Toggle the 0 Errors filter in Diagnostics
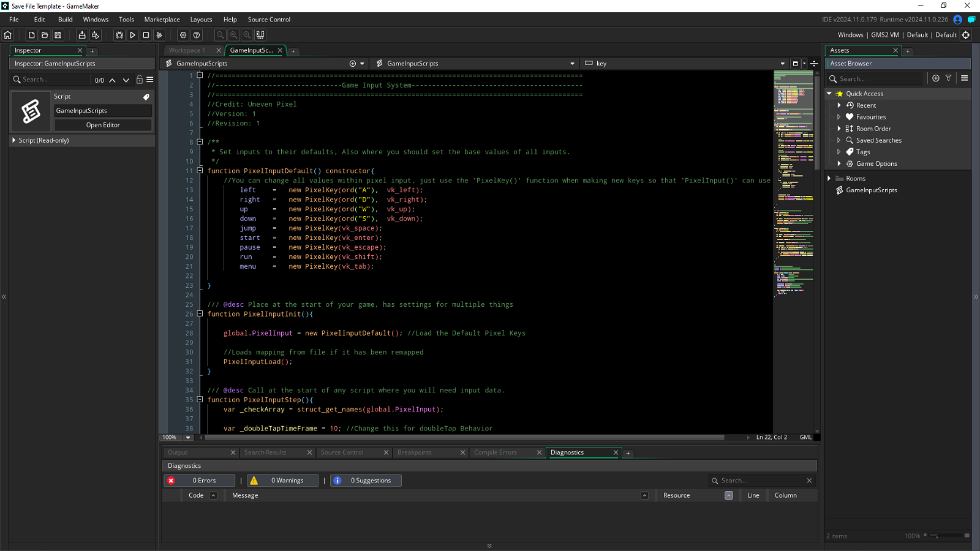The height and width of the screenshot is (551, 980). click(199, 480)
